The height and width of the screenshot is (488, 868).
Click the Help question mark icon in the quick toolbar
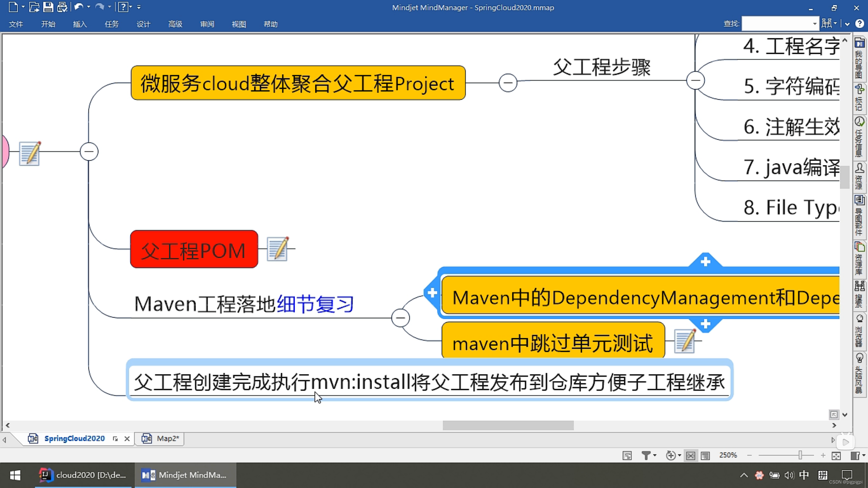(123, 7)
